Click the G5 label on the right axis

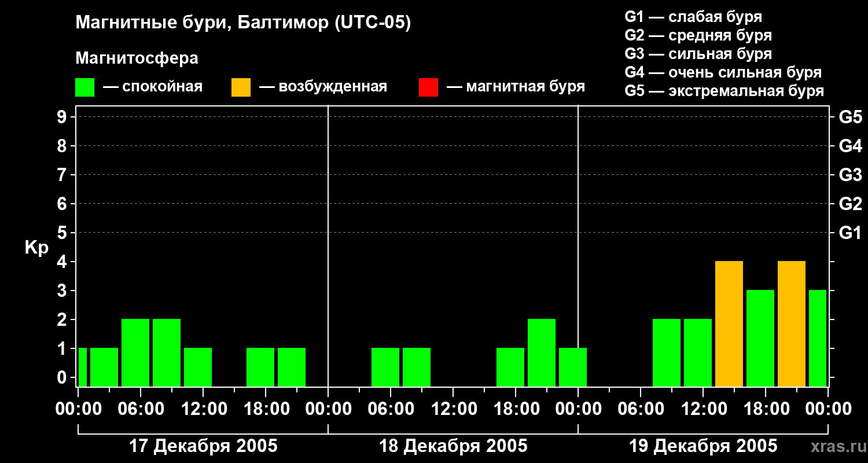pyautogui.click(x=850, y=117)
